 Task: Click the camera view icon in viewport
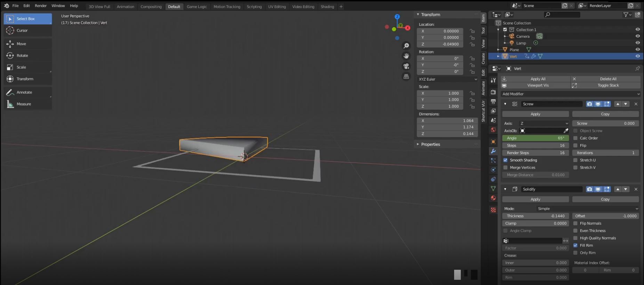(406, 66)
